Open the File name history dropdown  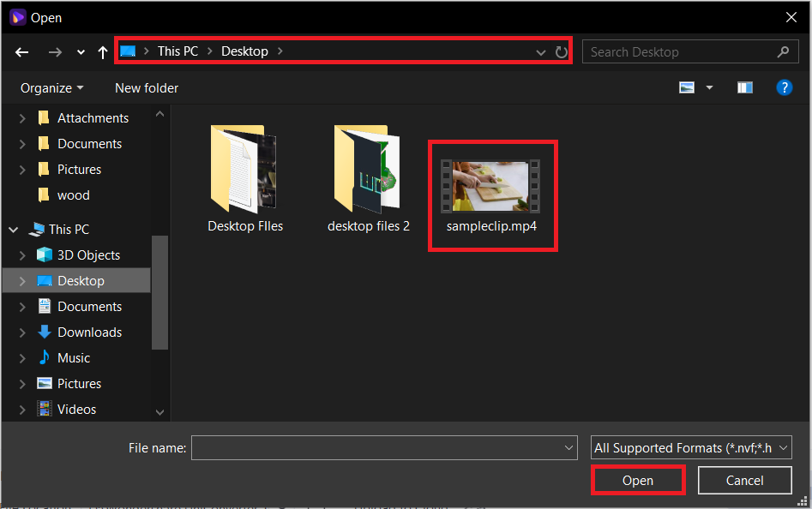point(568,447)
